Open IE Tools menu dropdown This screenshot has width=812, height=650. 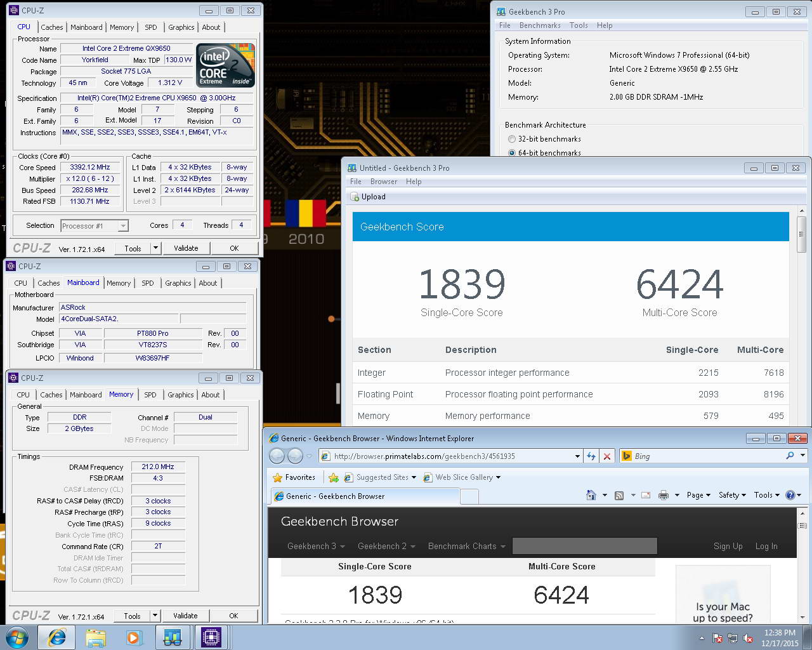point(767,495)
